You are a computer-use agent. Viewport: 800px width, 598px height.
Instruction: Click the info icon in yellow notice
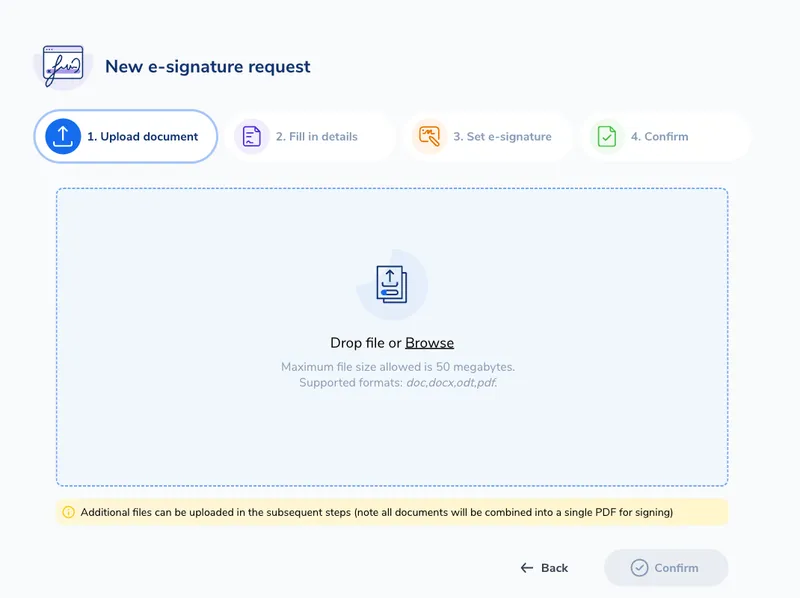pos(68,512)
